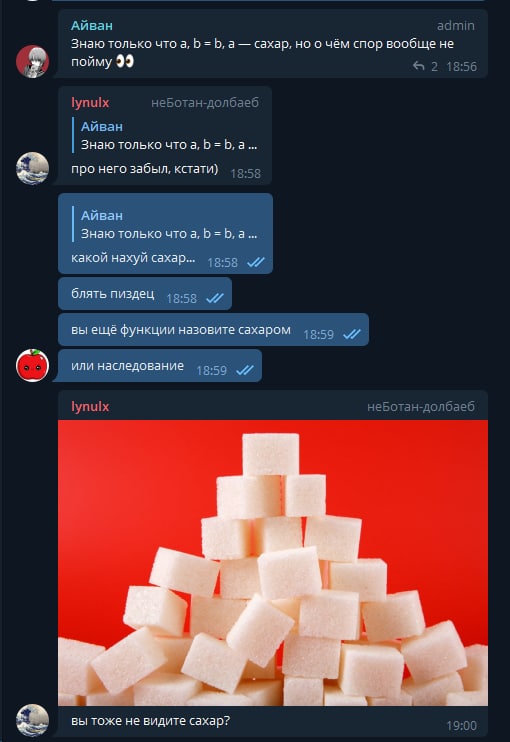Jump to quoted Айван message in the blue bubble
The width and height of the screenshot is (510, 742).
click(x=165, y=224)
